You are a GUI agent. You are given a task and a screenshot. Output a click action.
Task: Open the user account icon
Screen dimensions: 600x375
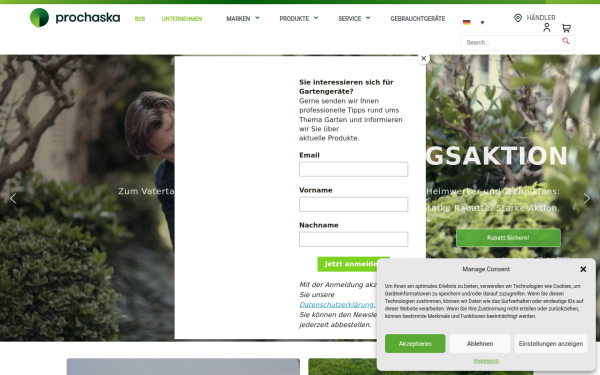pyautogui.click(x=546, y=28)
